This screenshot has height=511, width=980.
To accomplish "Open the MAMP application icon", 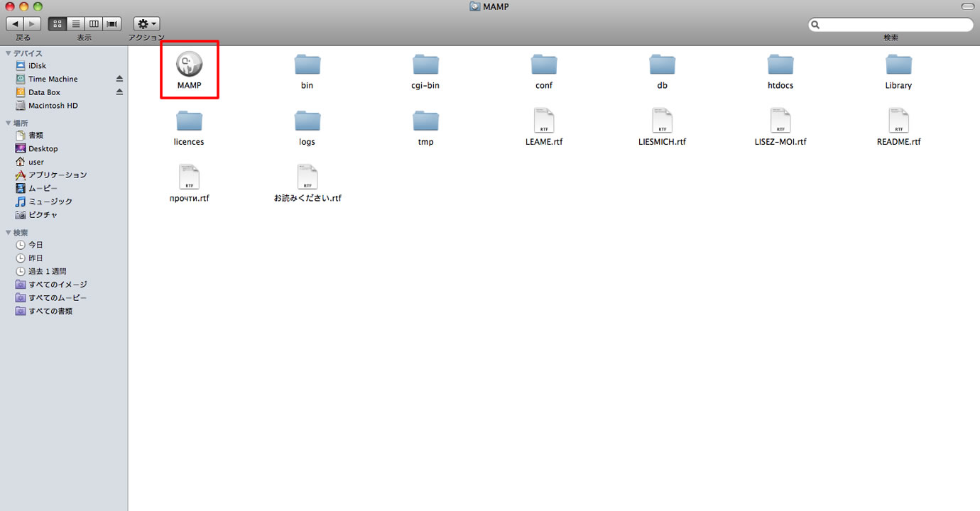I will point(189,65).
